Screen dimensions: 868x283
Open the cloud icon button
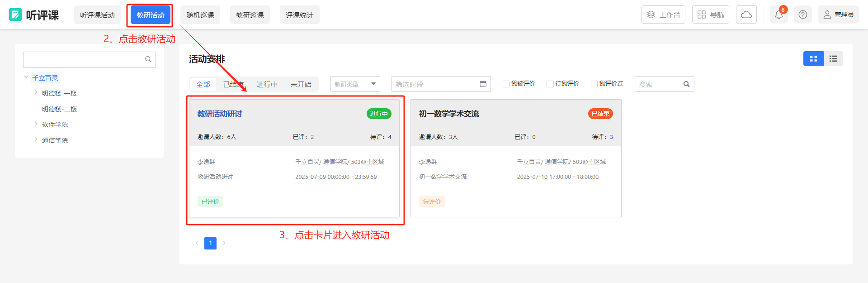click(x=746, y=15)
